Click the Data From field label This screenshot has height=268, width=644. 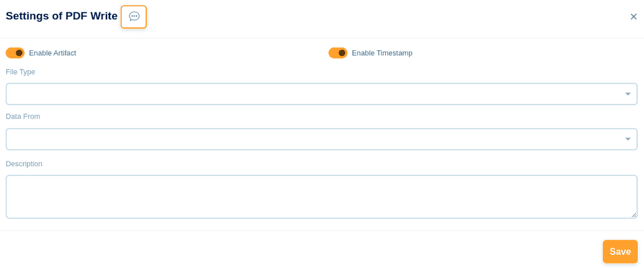click(x=23, y=116)
